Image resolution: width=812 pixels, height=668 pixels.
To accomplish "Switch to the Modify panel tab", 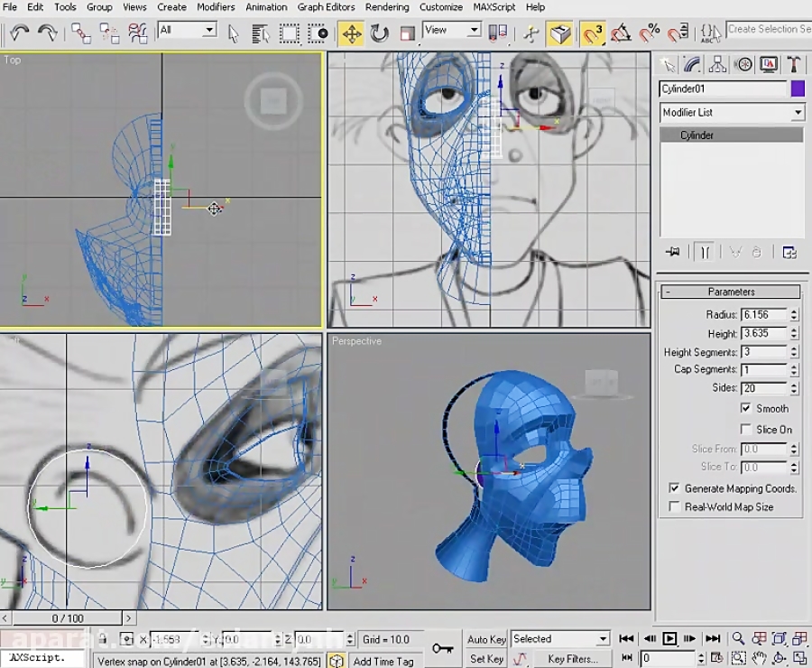I will (692, 64).
